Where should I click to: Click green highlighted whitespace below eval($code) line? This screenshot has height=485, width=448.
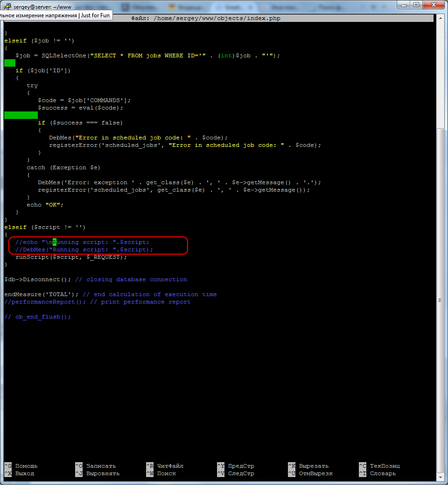point(21,115)
